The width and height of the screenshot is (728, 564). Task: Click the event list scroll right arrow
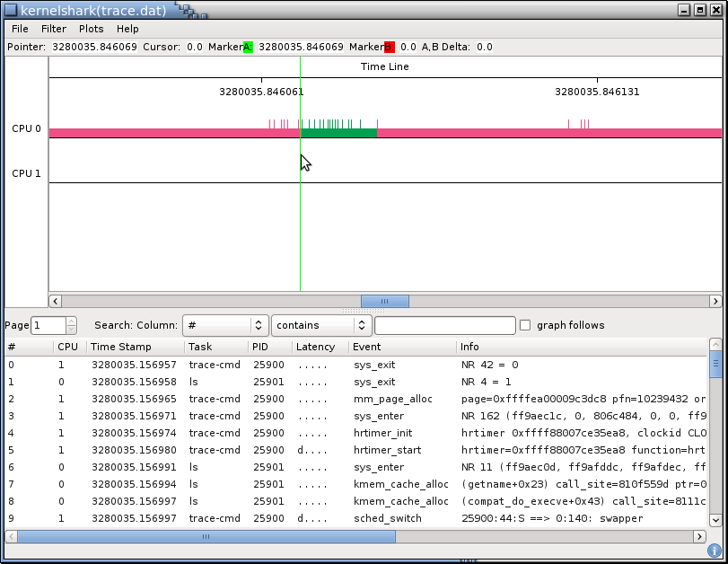coord(699,536)
